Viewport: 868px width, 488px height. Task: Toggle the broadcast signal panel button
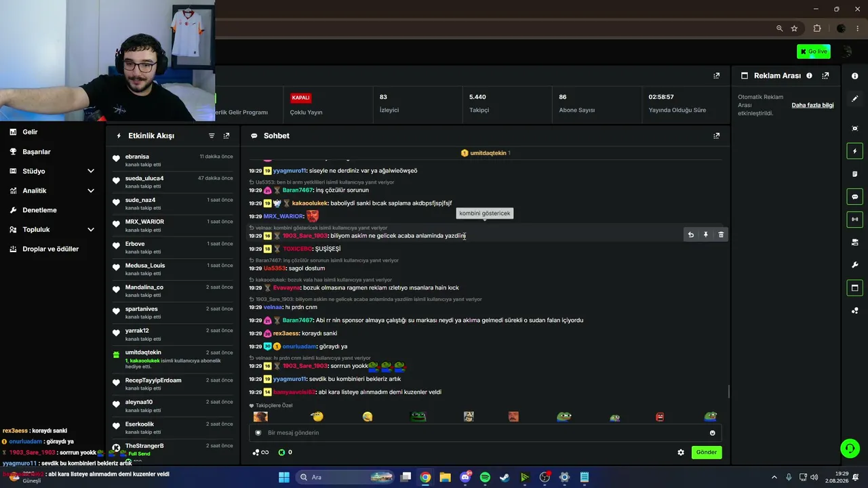pos(854,219)
